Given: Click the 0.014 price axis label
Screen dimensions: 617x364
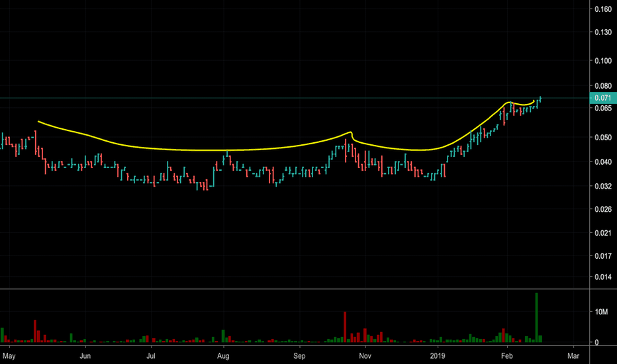Looking at the screenshot, I should pyautogui.click(x=603, y=277).
